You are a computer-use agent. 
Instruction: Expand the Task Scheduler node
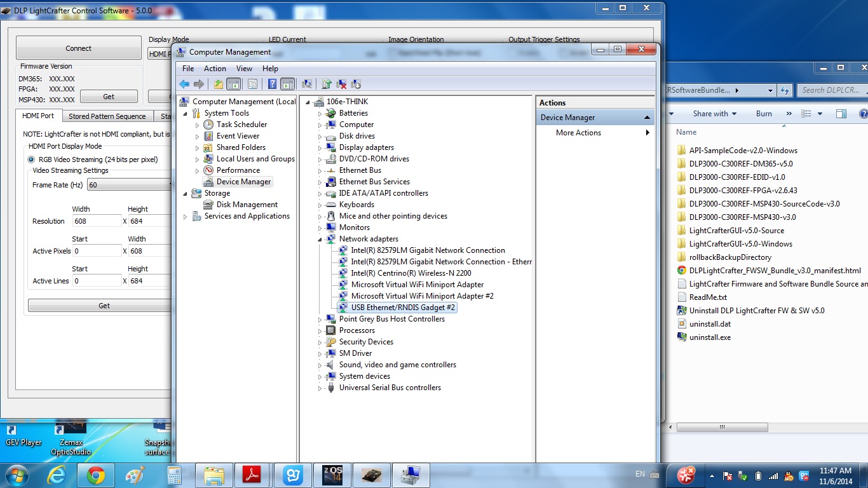198,125
